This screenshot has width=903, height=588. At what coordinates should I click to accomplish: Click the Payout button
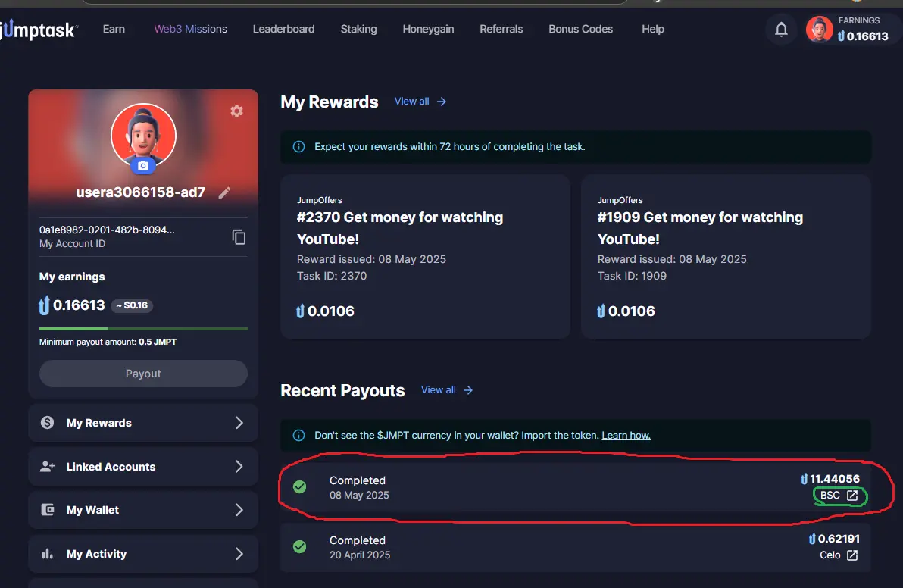click(x=143, y=374)
